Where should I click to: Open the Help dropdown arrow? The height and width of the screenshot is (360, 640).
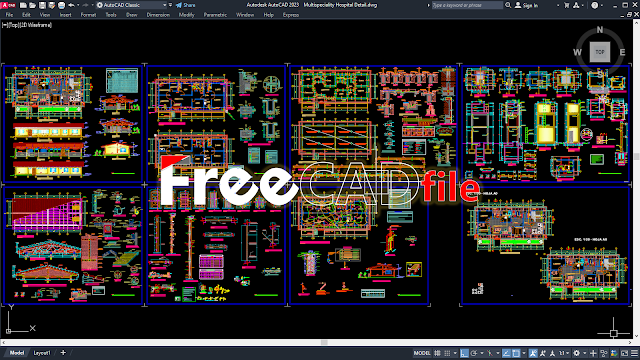click(x=602, y=5)
